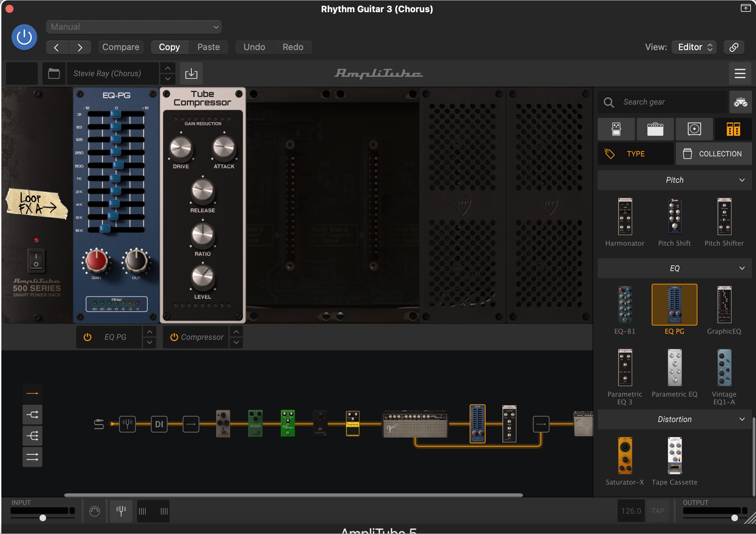Open the Manual preset dropdown
The image size is (756, 534).
coord(134,27)
